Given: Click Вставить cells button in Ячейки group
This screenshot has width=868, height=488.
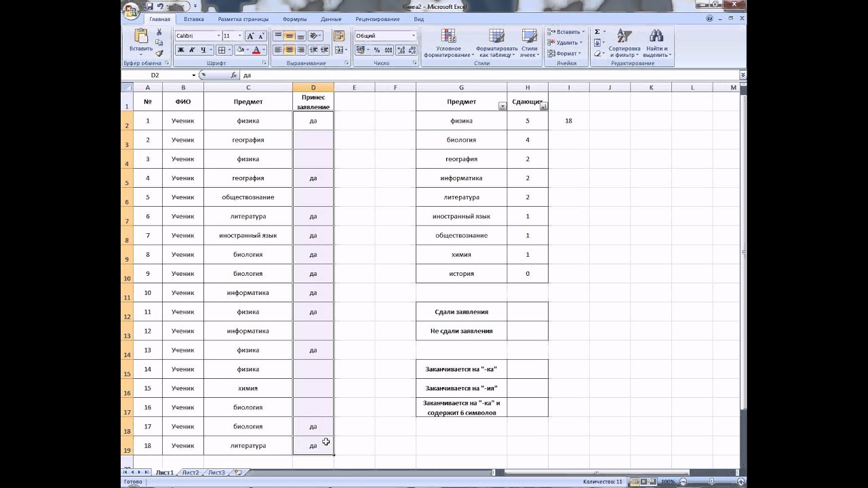Looking at the screenshot, I should pyautogui.click(x=566, y=32).
